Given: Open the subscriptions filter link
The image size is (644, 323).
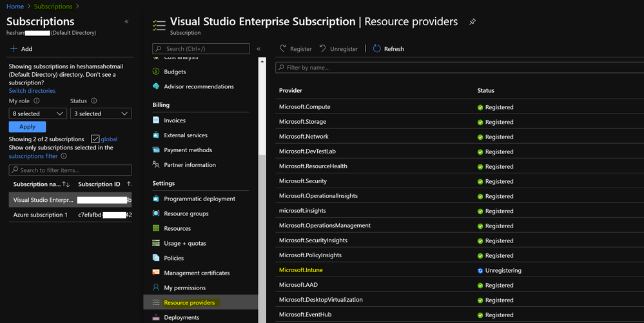Looking at the screenshot, I should (x=34, y=156).
